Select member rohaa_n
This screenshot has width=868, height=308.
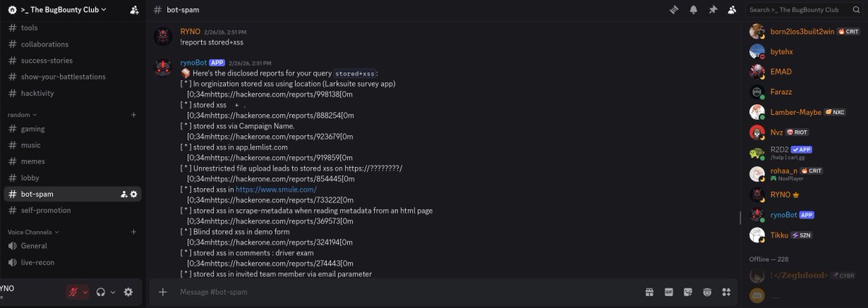[806, 174]
